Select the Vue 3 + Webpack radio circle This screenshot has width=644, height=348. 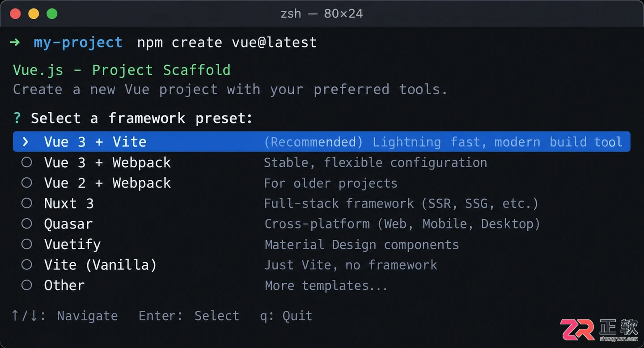pos(27,162)
